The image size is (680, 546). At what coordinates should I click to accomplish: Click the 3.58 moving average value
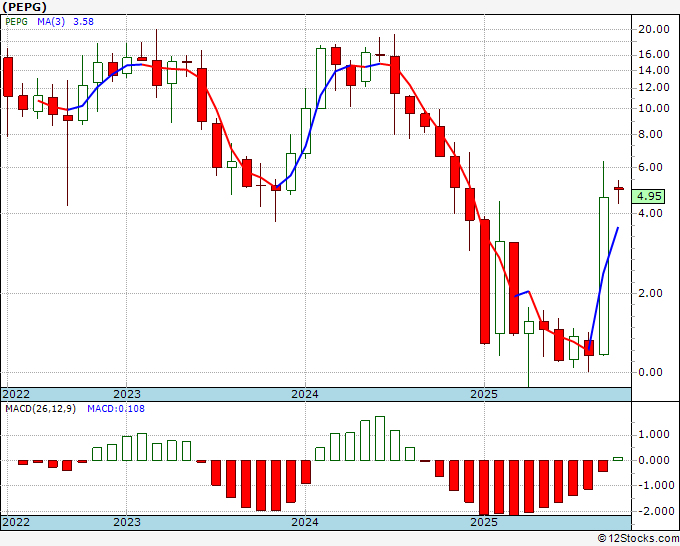(x=83, y=22)
